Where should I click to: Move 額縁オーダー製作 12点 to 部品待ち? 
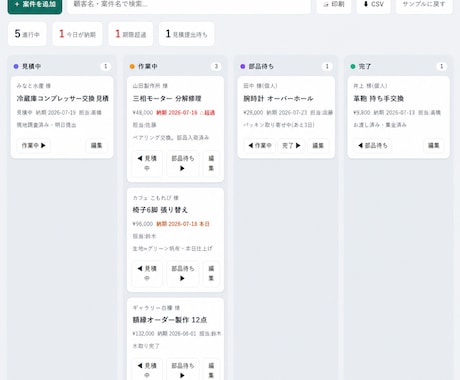pos(183,370)
